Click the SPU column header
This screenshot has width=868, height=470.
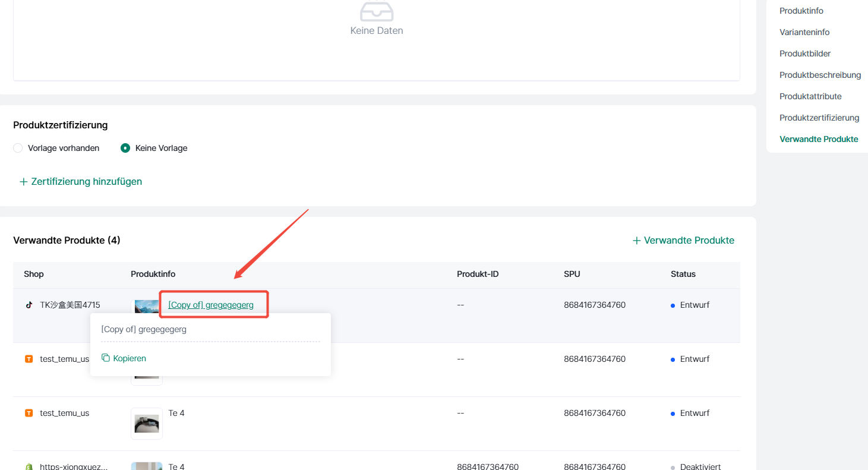572,274
